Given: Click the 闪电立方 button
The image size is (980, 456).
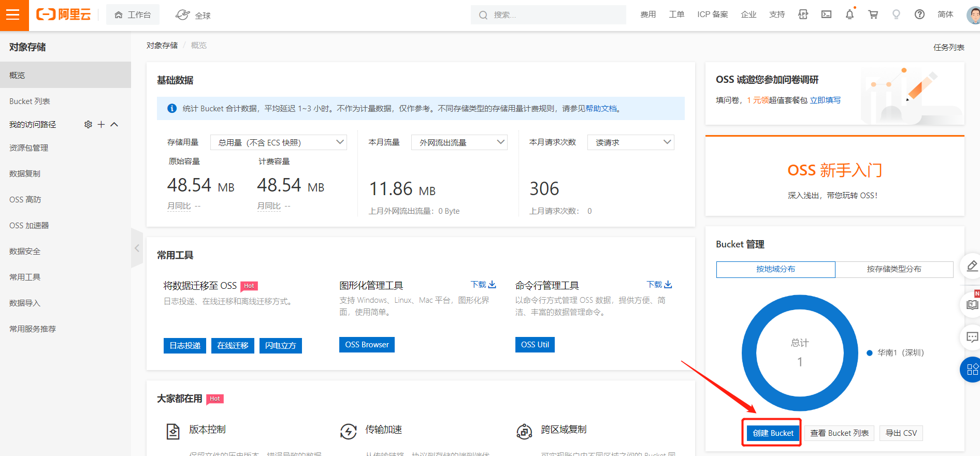Looking at the screenshot, I should (280, 345).
